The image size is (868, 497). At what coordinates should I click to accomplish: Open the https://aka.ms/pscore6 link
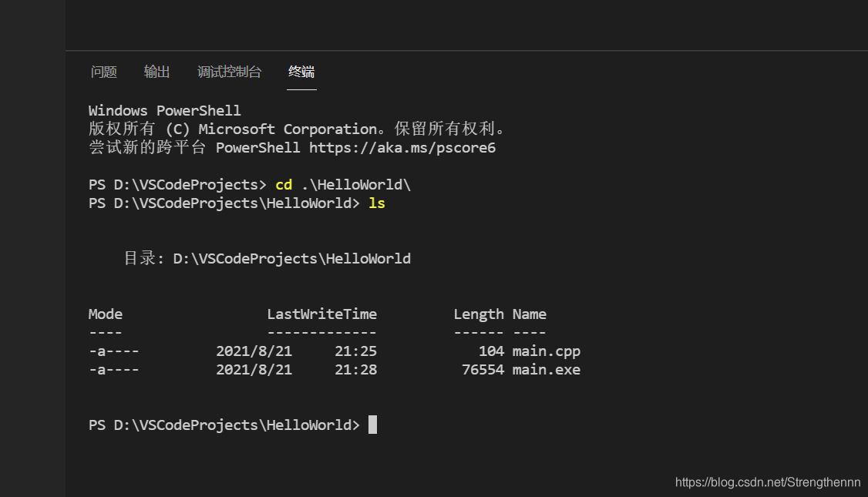(402, 148)
